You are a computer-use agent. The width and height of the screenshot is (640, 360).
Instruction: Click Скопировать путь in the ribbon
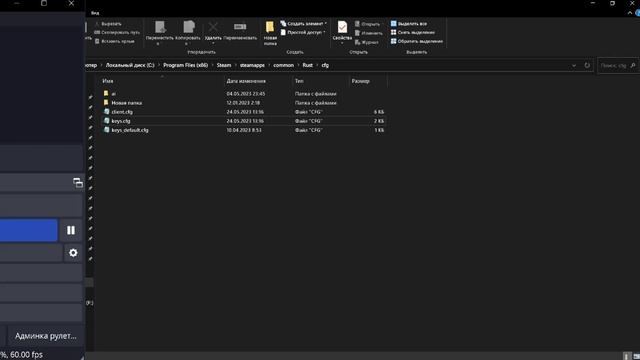coord(117,32)
